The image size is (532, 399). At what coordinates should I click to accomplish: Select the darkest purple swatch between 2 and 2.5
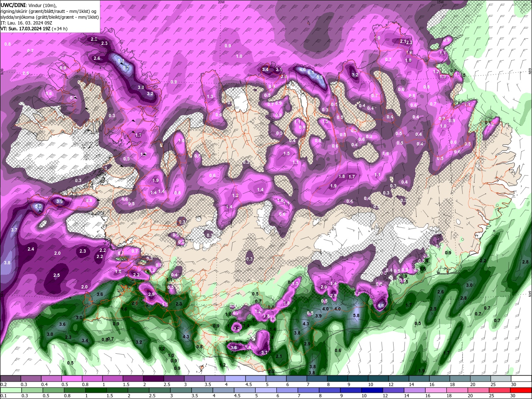(153, 379)
